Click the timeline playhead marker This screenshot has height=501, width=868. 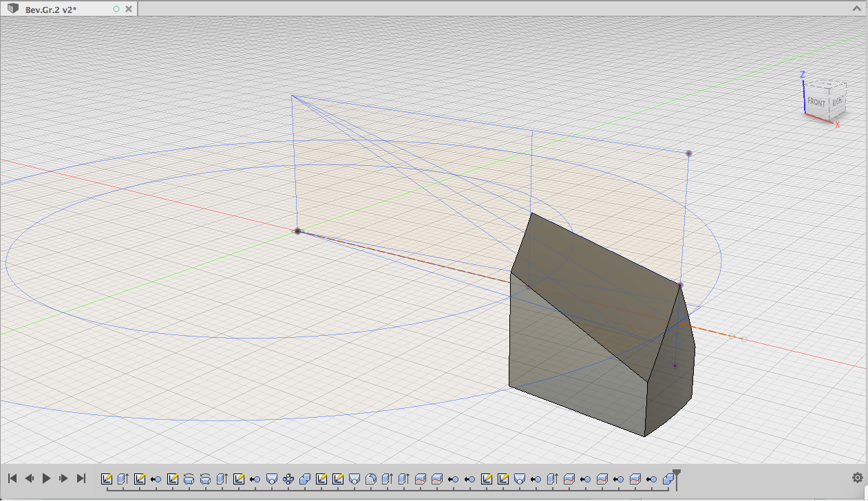675,473
